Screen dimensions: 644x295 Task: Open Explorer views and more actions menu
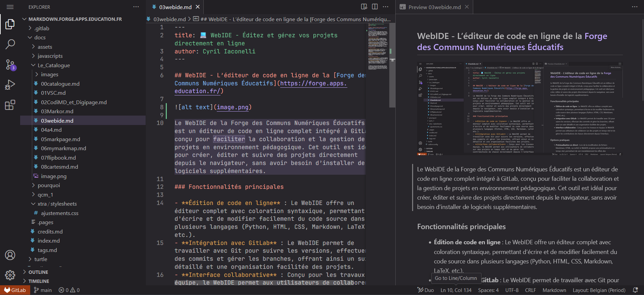pos(136,7)
